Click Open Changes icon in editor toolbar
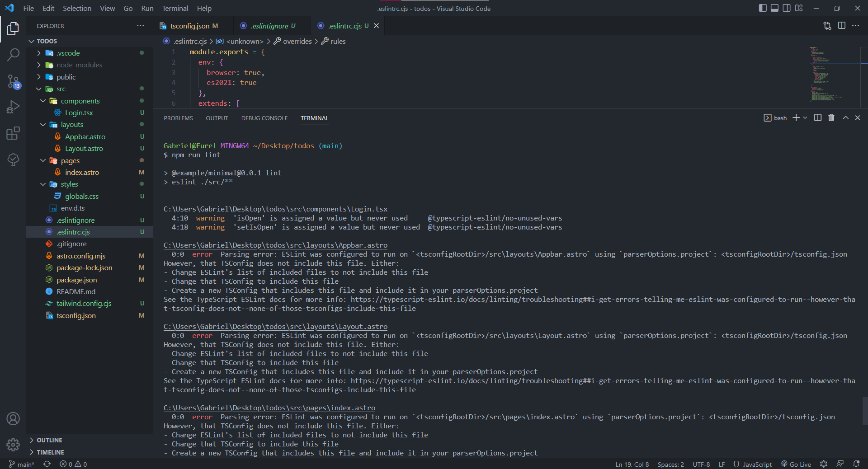Viewport: 868px width, 469px height. tap(827, 26)
